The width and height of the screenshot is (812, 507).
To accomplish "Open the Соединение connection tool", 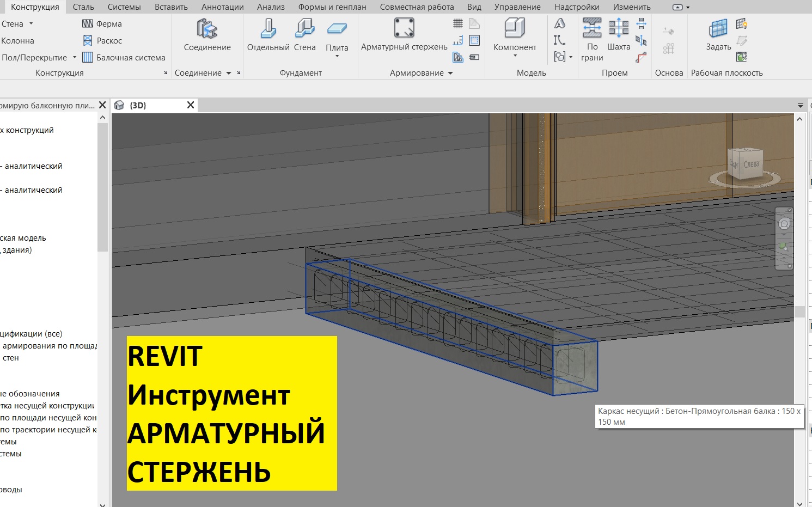I will point(207,35).
